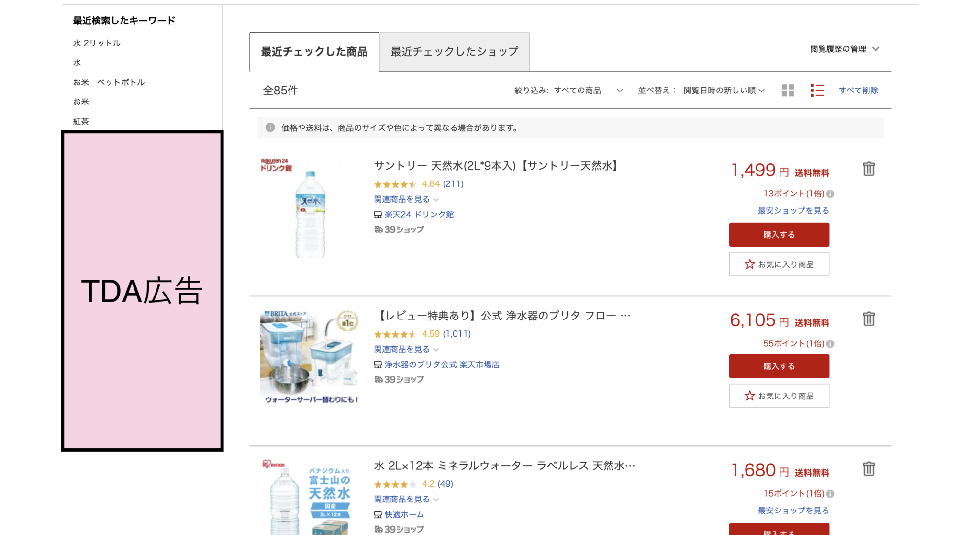Switch to list view layout
Image resolution: width=980 pixels, height=535 pixels.
817,90
